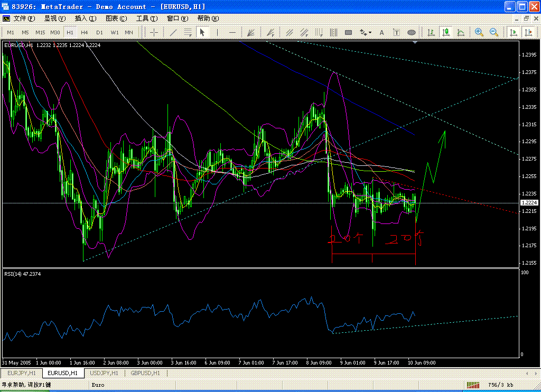This screenshot has width=541, height=392.
Task: Switch to the EURJPY,H1 chart tab
Action: [x=22, y=373]
